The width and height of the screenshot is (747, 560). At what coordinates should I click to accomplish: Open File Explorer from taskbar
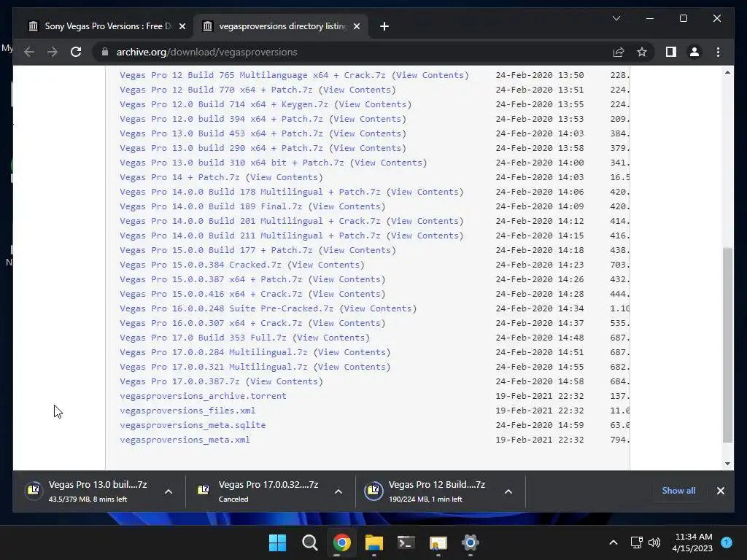point(374,542)
